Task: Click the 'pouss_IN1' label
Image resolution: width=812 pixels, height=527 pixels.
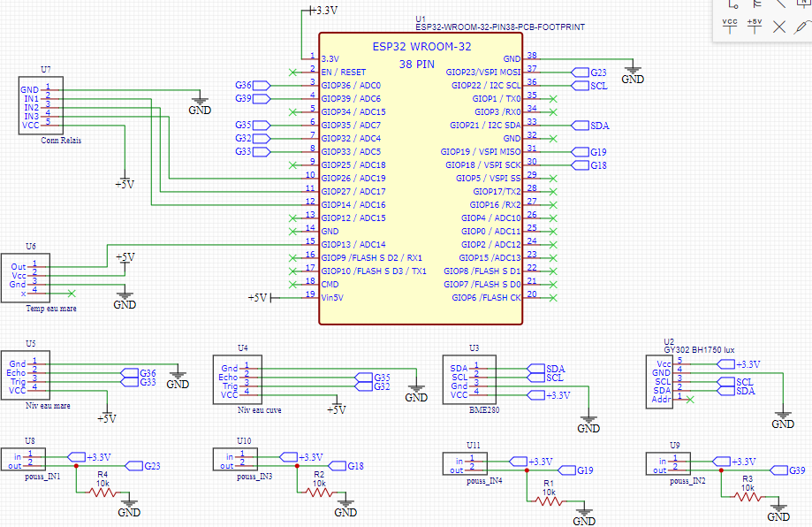Action: pos(42,477)
